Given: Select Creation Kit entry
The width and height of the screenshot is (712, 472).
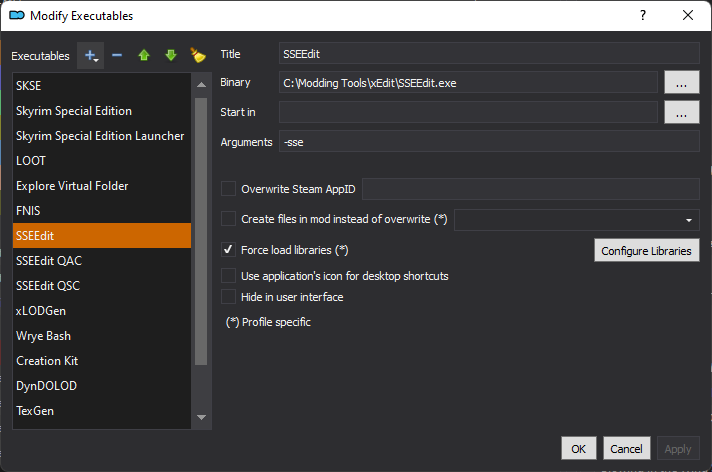Looking at the screenshot, I should click(102, 360).
